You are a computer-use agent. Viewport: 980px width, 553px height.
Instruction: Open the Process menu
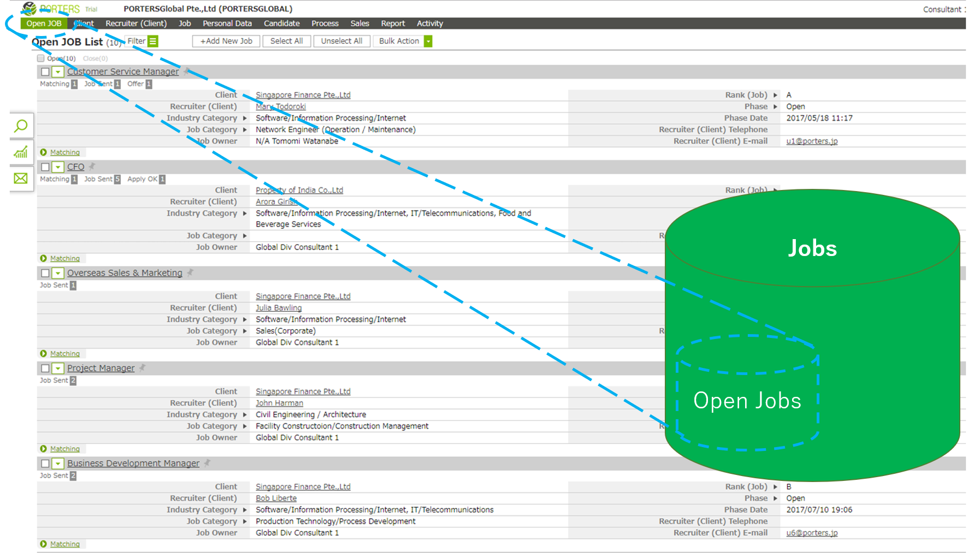325,23
